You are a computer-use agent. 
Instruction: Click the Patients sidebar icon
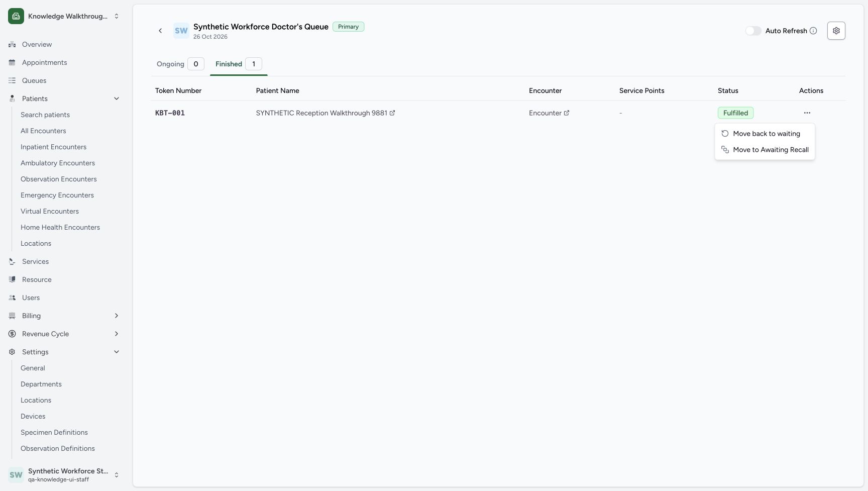[12, 99]
